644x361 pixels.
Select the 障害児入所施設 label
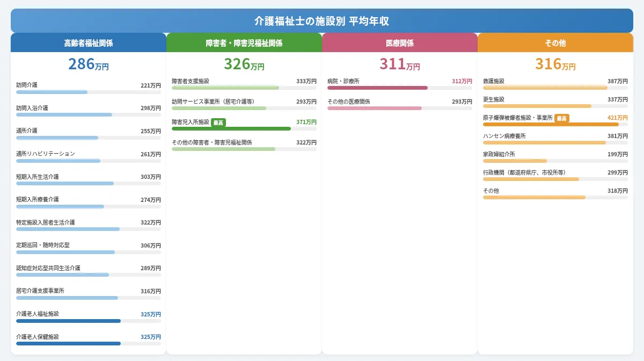tap(191, 122)
